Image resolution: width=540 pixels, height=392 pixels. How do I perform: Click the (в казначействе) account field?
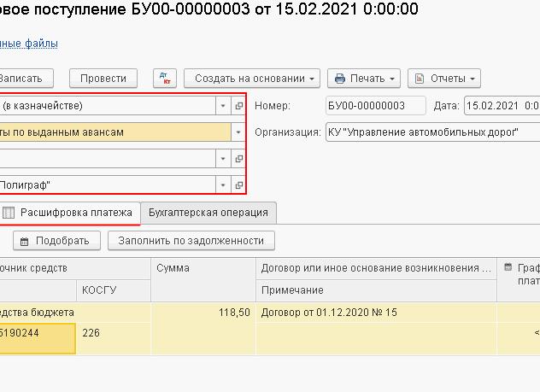[108, 106]
